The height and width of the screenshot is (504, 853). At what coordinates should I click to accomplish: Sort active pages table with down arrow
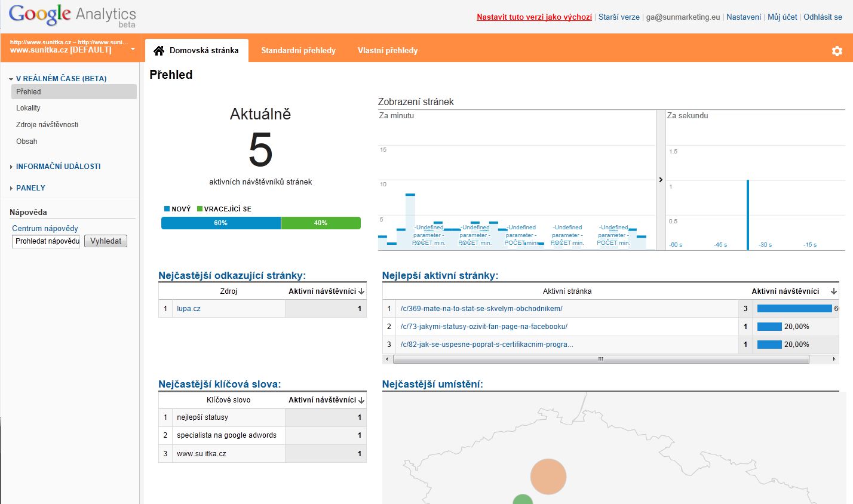834,291
